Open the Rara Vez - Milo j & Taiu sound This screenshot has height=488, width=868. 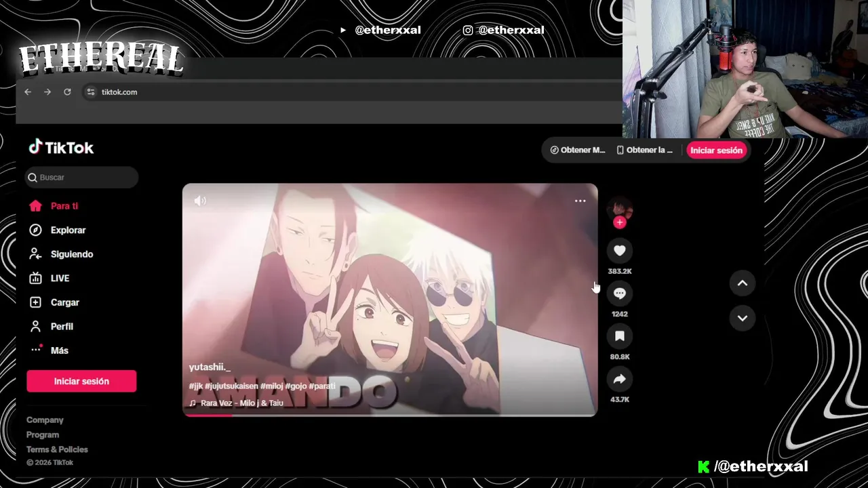pyautogui.click(x=236, y=403)
